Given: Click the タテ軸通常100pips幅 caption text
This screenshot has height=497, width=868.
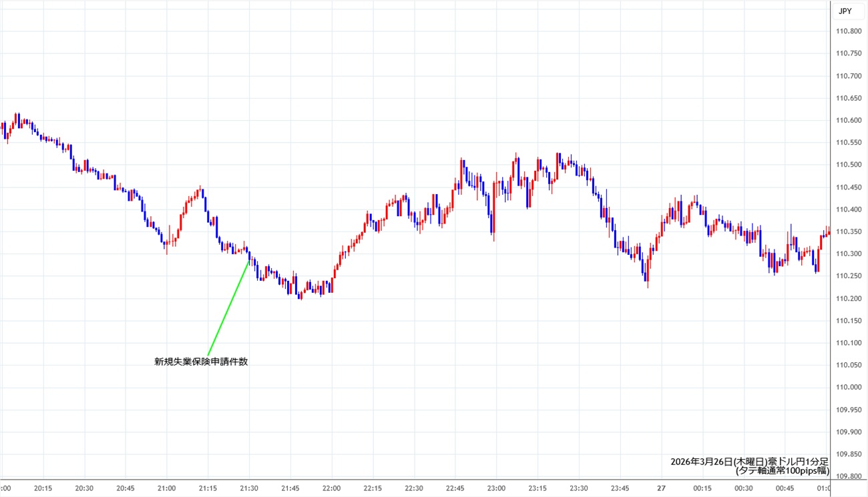Looking at the screenshot, I should pyautogui.click(x=782, y=470).
